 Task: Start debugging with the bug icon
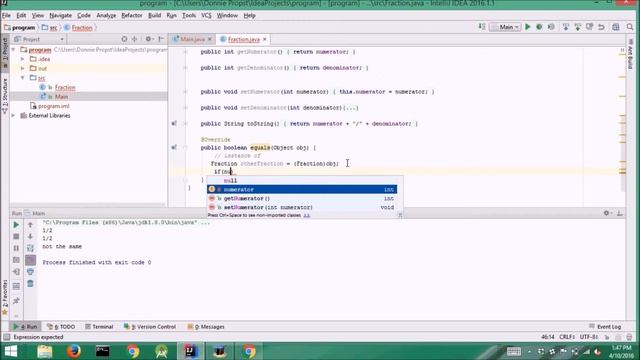tap(539, 27)
